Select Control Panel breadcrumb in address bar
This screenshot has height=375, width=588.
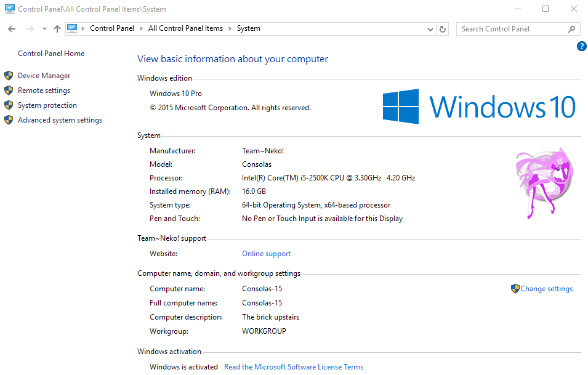coord(111,28)
